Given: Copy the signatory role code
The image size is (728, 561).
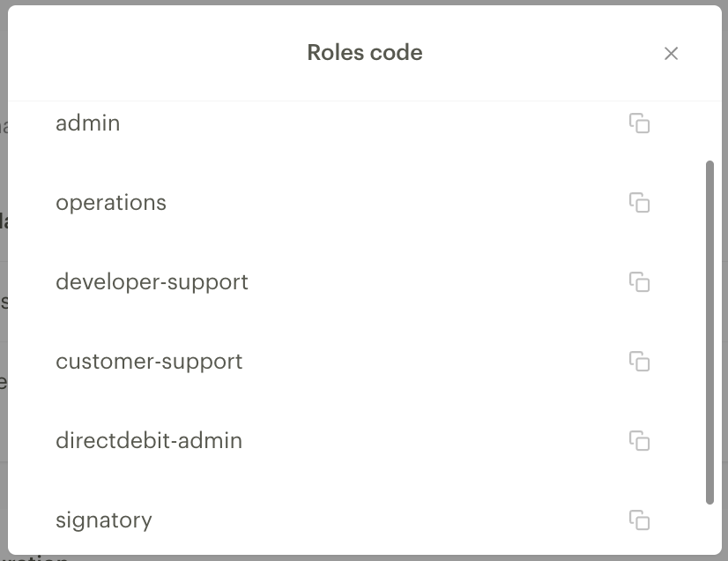Looking at the screenshot, I should [x=639, y=520].
